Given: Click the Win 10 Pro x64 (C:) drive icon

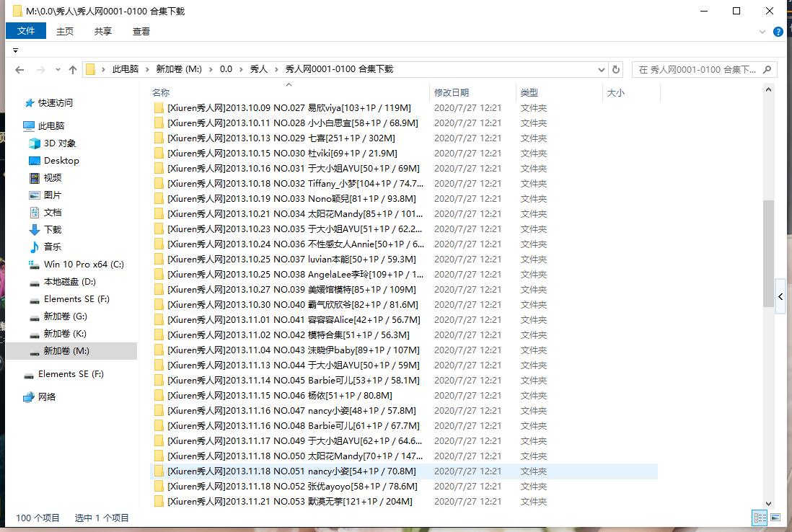Looking at the screenshot, I should point(35,265).
